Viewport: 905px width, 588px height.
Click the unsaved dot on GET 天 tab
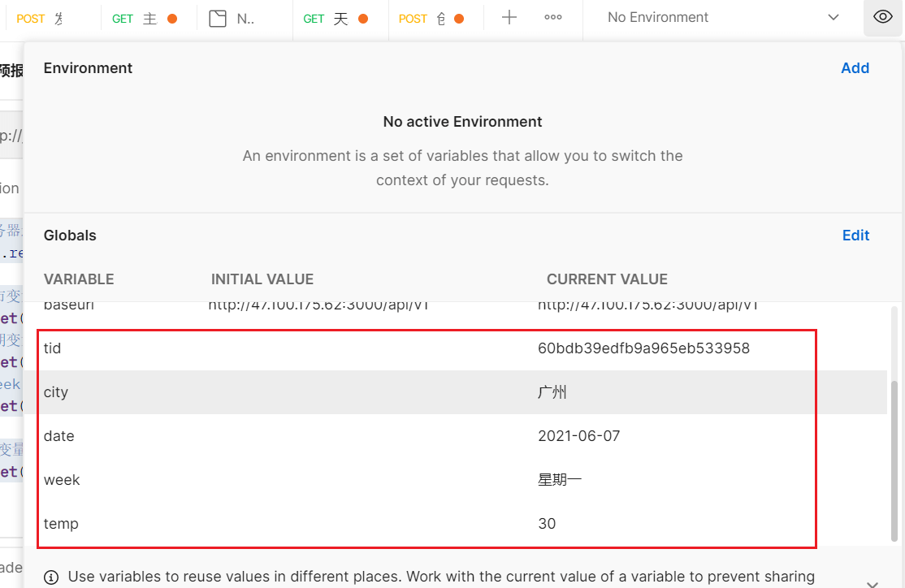click(x=362, y=19)
